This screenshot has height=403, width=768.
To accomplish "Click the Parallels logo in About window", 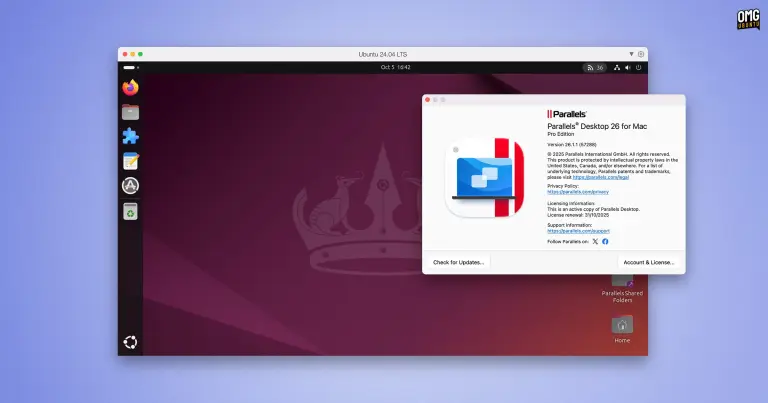I will coord(567,114).
